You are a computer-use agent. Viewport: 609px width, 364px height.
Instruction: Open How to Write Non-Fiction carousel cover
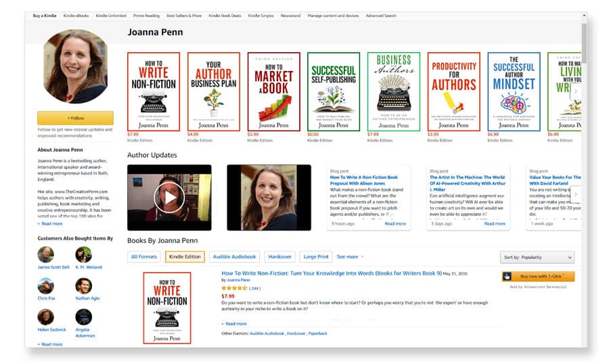154,92
